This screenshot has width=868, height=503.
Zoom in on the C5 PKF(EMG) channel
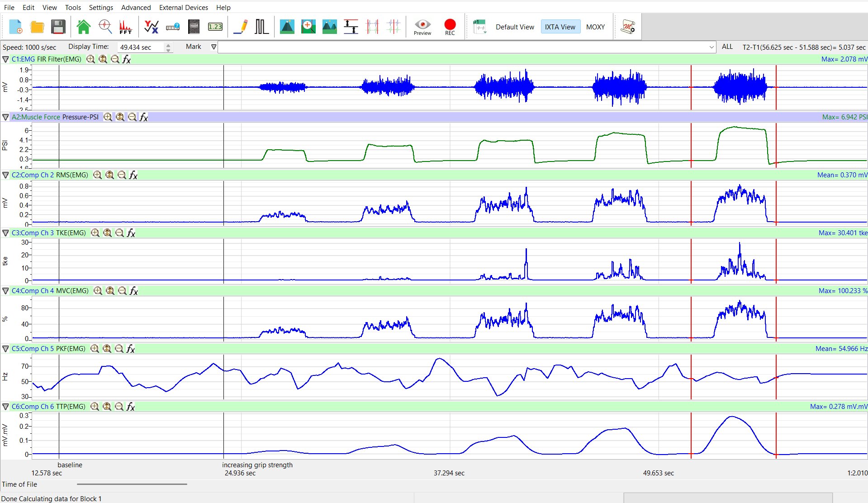95,349
